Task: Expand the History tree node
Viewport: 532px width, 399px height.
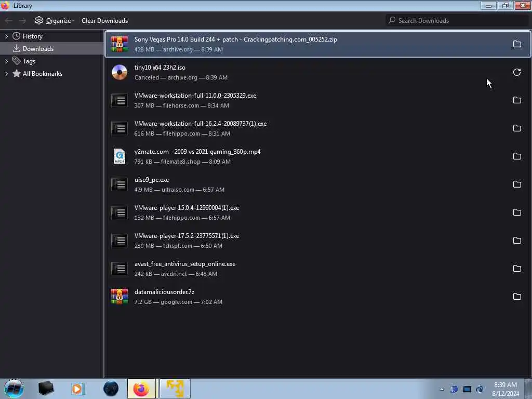Action: [6, 36]
